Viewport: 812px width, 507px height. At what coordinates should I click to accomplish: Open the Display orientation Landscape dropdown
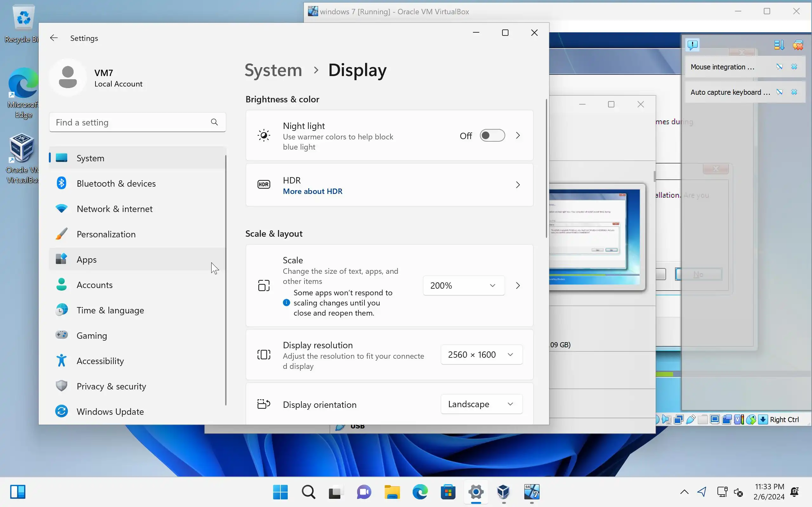pyautogui.click(x=481, y=404)
